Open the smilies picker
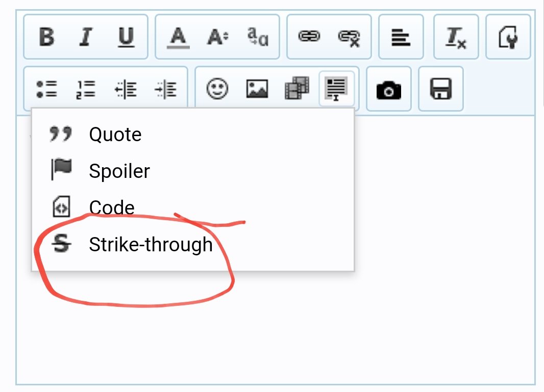Screen dimensions: 544x392 click(217, 89)
